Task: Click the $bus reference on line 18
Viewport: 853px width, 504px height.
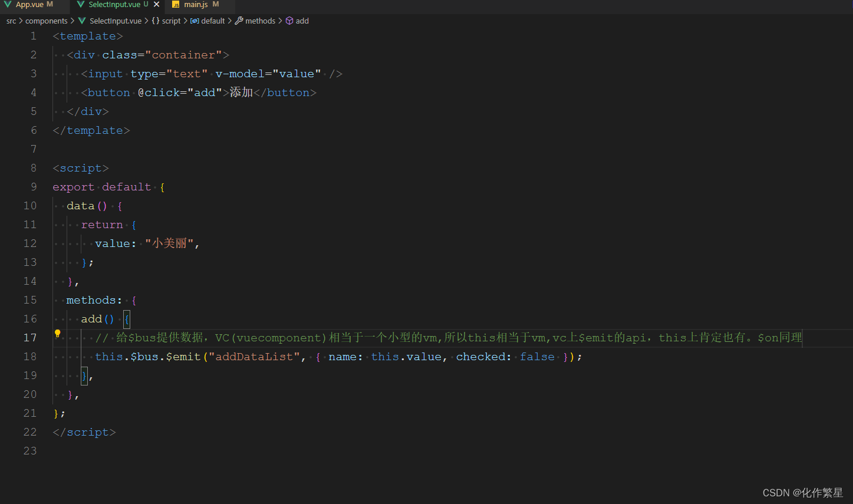Action: tap(144, 357)
